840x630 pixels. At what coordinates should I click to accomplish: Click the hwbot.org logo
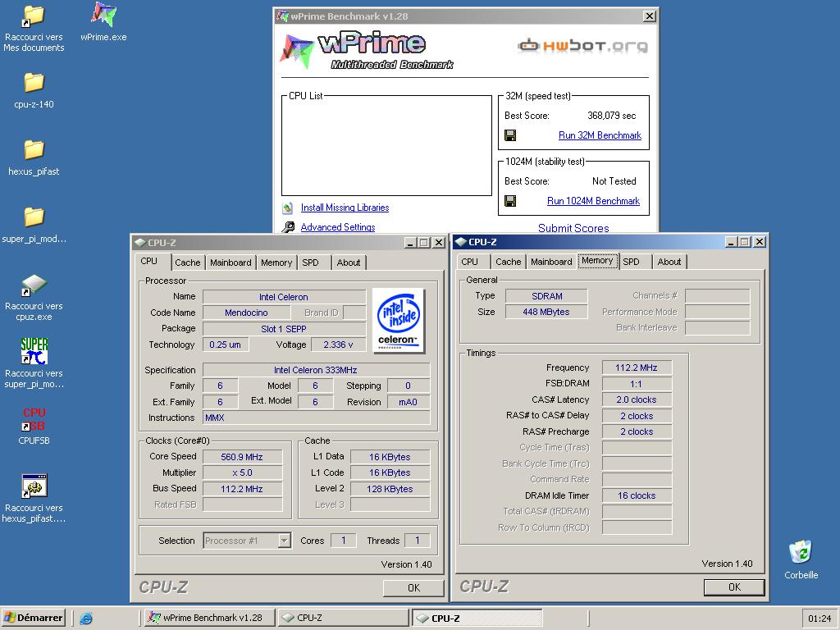(x=583, y=46)
